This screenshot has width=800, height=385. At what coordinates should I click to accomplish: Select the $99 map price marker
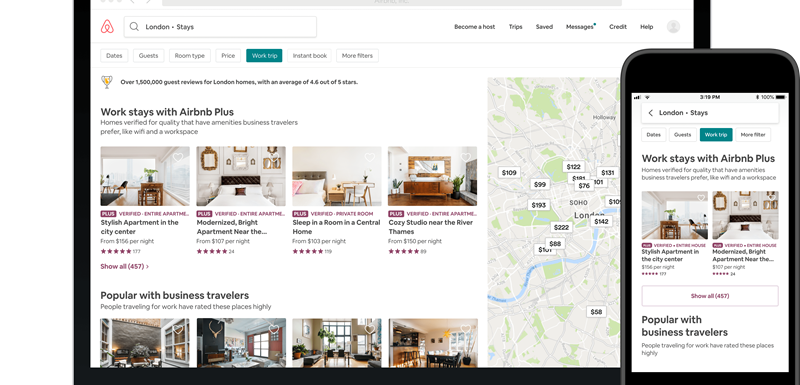(539, 185)
